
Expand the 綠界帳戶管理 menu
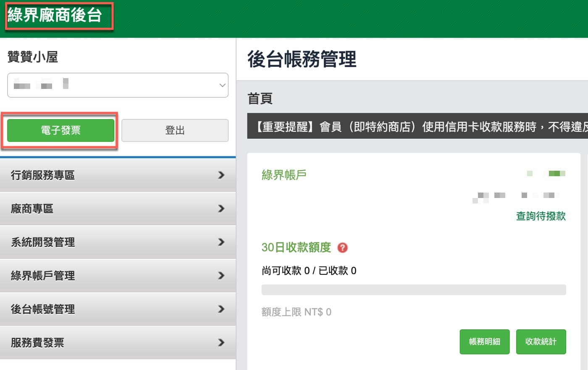pyautogui.click(x=118, y=276)
